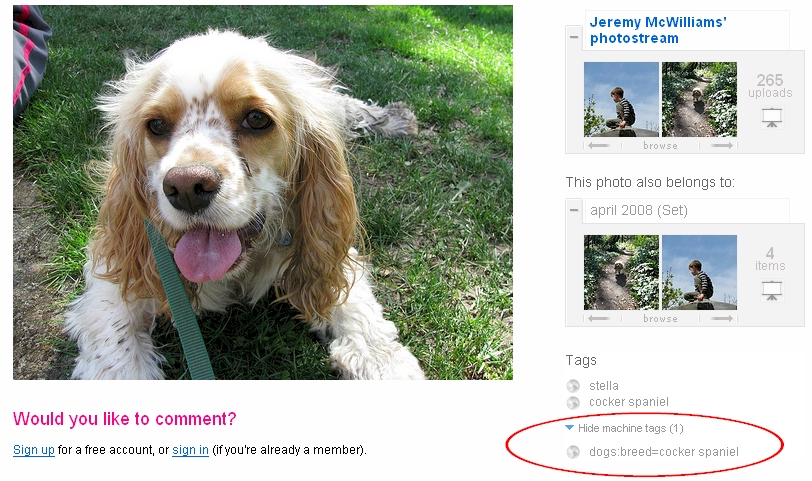812x481 pixels.
Task: Click globe icon beside stella tag
Action: point(573,386)
